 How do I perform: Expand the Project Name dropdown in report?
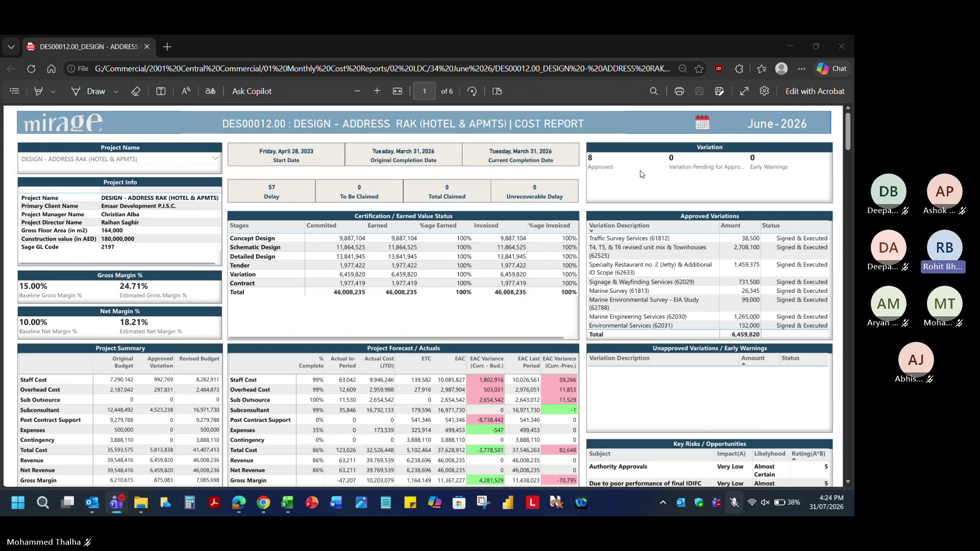tap(215, 159)
